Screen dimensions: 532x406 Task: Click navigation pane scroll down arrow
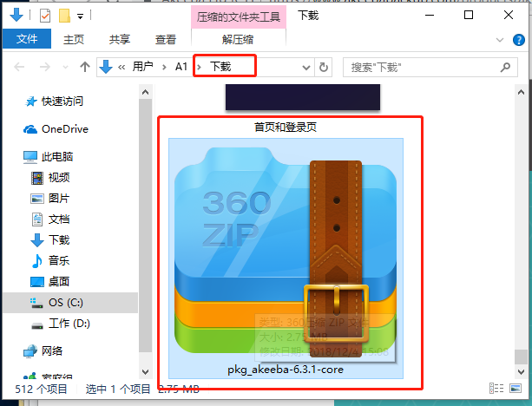145,372
